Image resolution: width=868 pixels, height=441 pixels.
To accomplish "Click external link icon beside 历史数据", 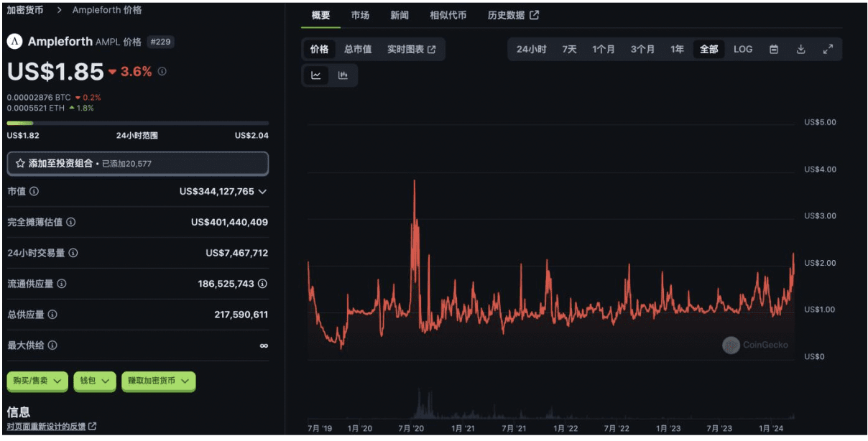I will [x=534, y=15].
